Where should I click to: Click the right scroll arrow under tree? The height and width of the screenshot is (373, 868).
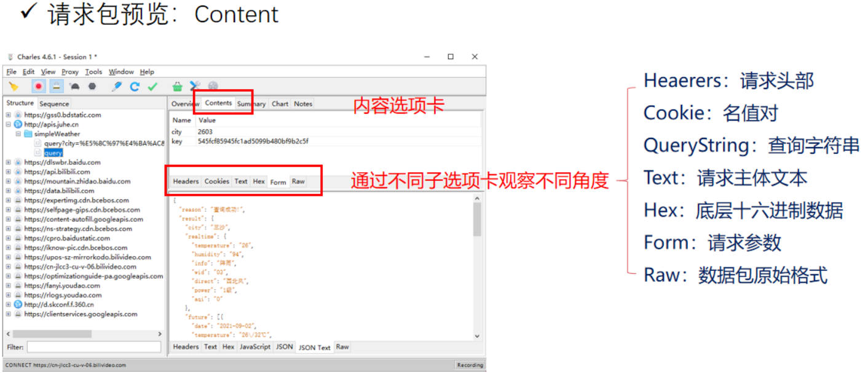(x=160, y=334)
